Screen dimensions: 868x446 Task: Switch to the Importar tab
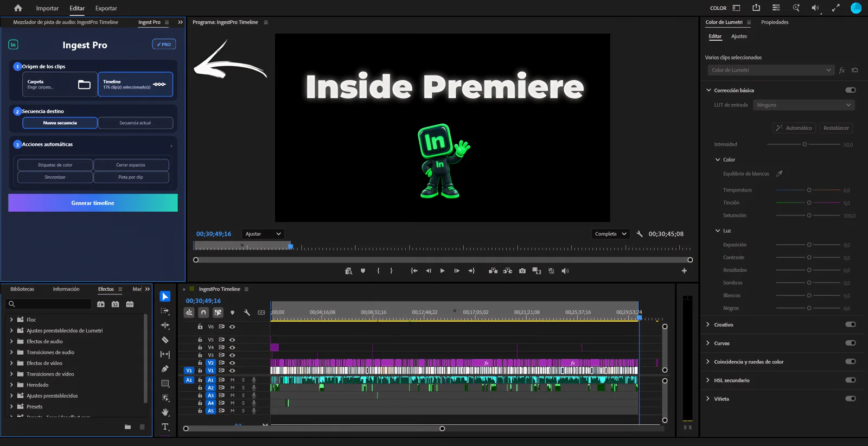coord(47,8)
